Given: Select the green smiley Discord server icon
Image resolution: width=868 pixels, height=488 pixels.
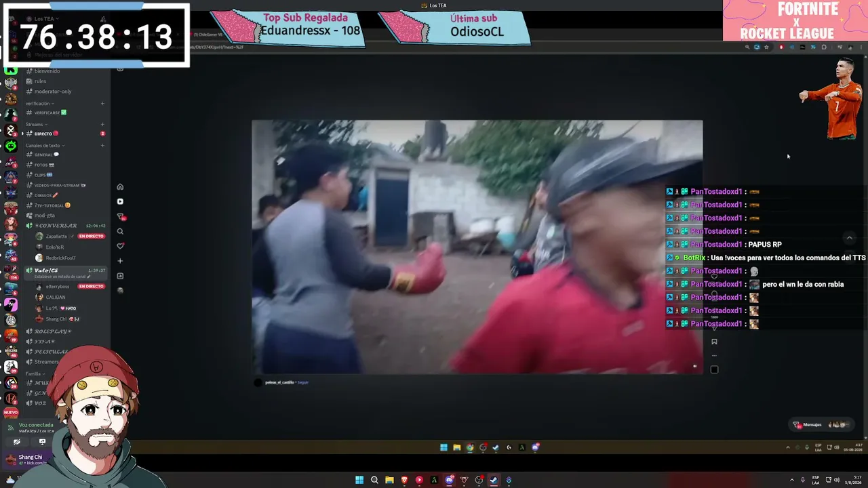Looking at the screenshot, I should click(11, 146).
